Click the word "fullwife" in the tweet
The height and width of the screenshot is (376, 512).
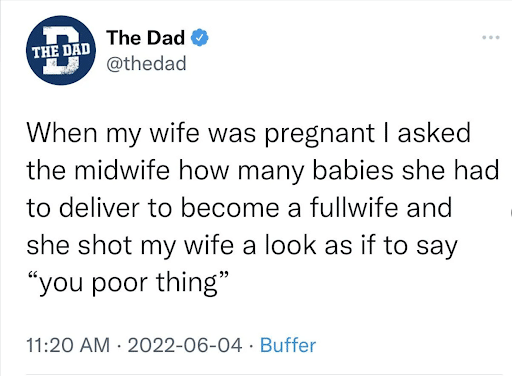[x=354, y=207]
